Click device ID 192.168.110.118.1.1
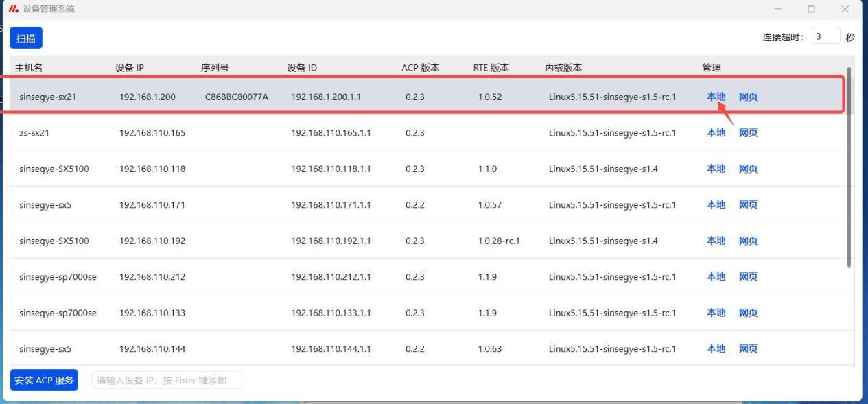868x404 pixels. pos(331,169)
